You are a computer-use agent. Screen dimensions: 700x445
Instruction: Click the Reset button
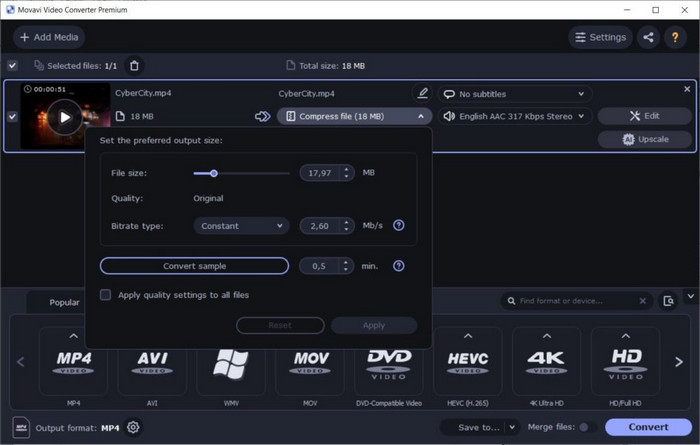pos(280,325)
